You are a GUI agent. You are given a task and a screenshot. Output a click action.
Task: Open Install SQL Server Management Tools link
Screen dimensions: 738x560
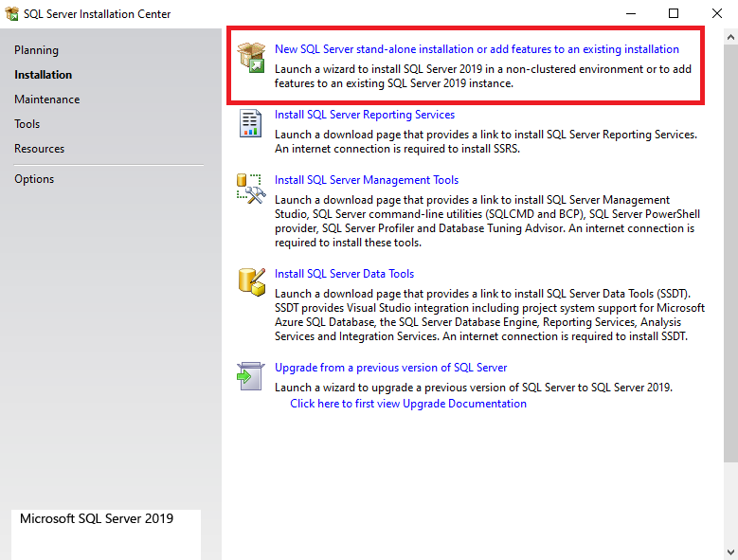(367, 180)
